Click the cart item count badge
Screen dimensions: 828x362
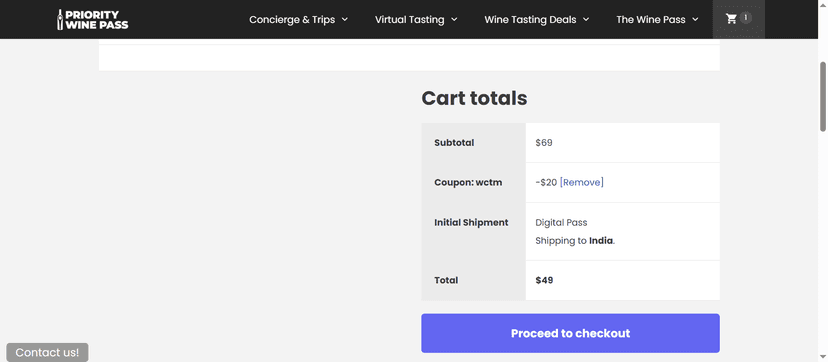[x=746, y=18]
